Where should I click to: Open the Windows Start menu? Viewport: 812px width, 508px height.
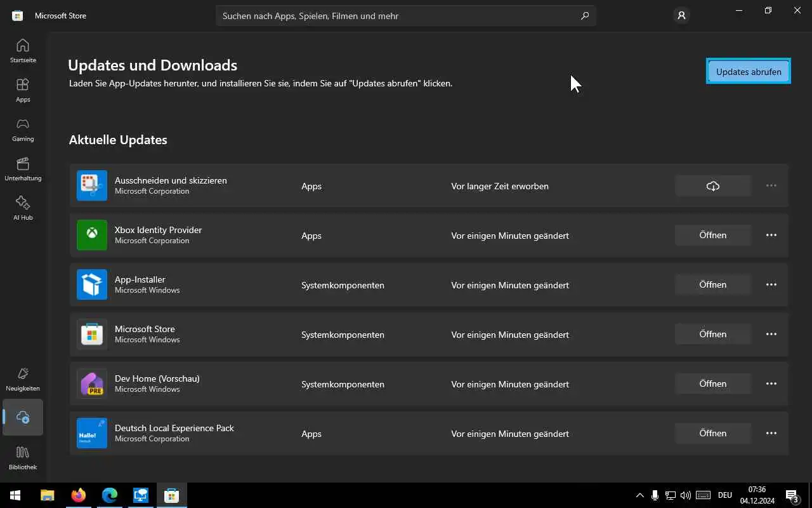pos(15,495)
